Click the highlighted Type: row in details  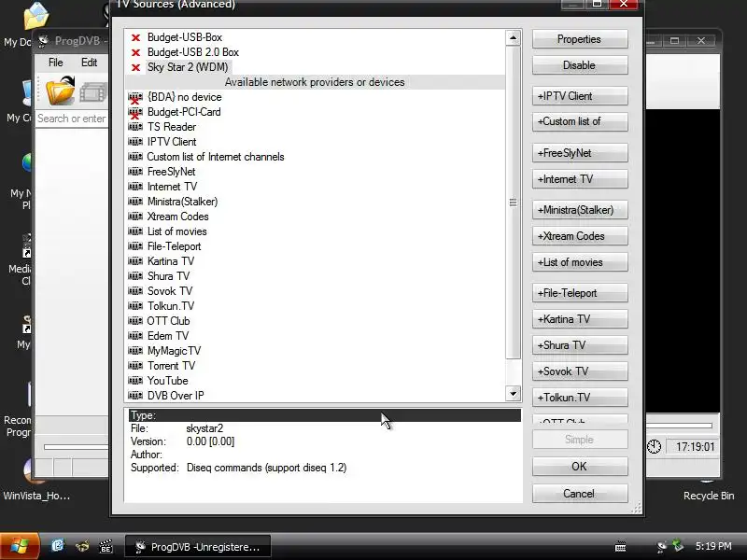click(325, 415)
